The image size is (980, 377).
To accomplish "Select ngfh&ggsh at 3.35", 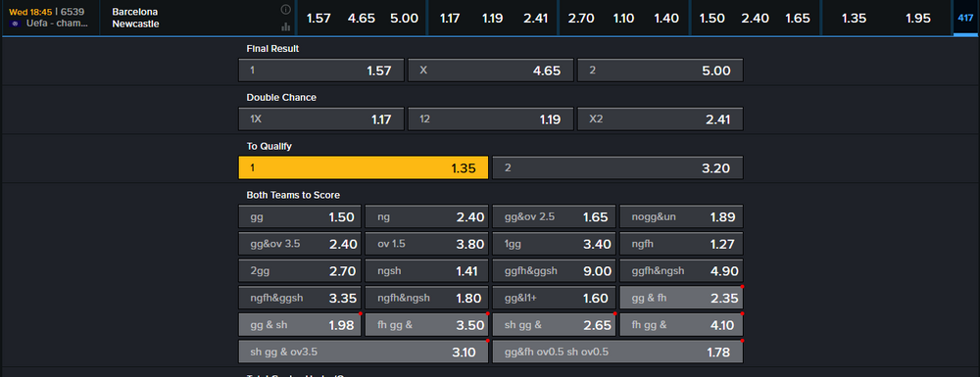I will 300,298.
